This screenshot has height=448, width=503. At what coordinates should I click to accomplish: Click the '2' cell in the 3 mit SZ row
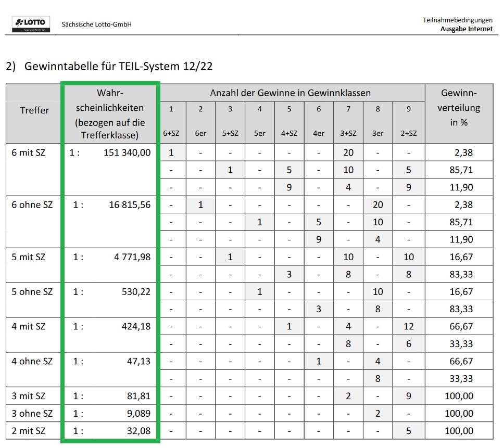click(x=348, y=396)
